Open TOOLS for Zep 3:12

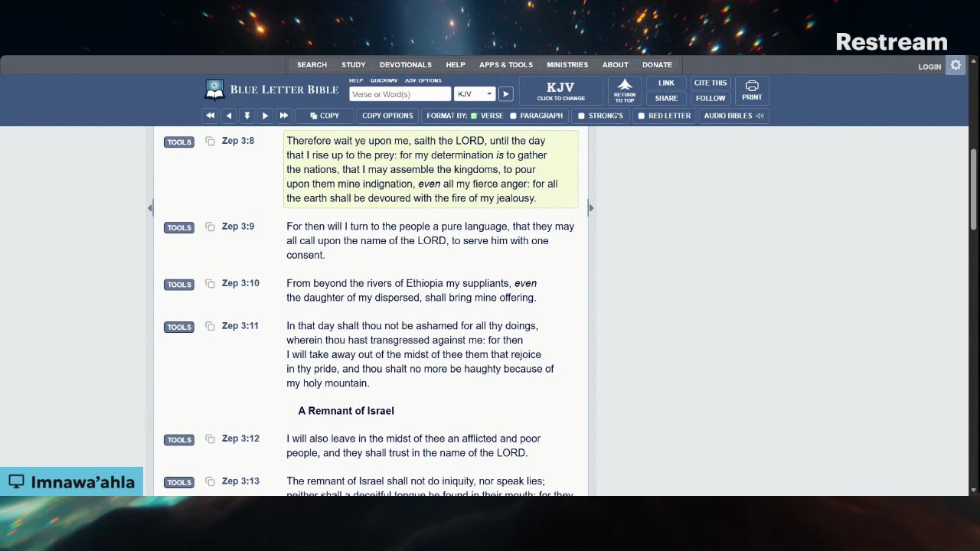[x=179, y=440]
